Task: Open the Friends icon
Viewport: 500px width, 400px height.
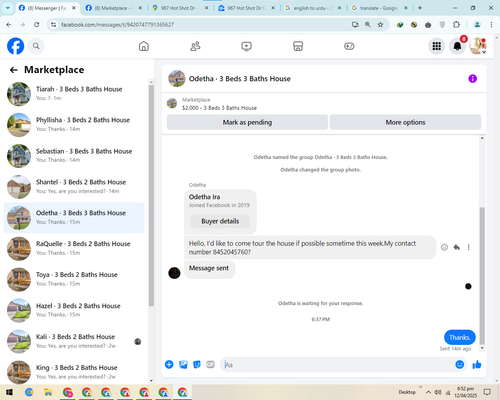Action: point(195,46)
